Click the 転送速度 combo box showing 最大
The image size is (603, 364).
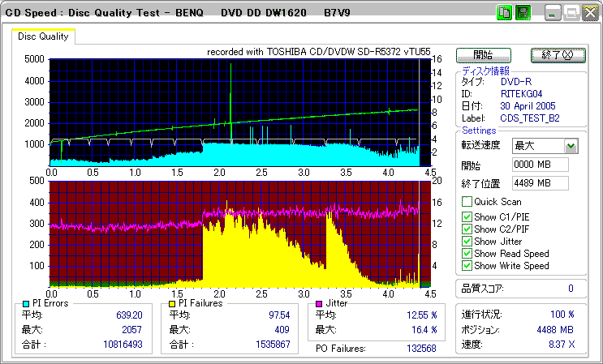pos(545,146)
